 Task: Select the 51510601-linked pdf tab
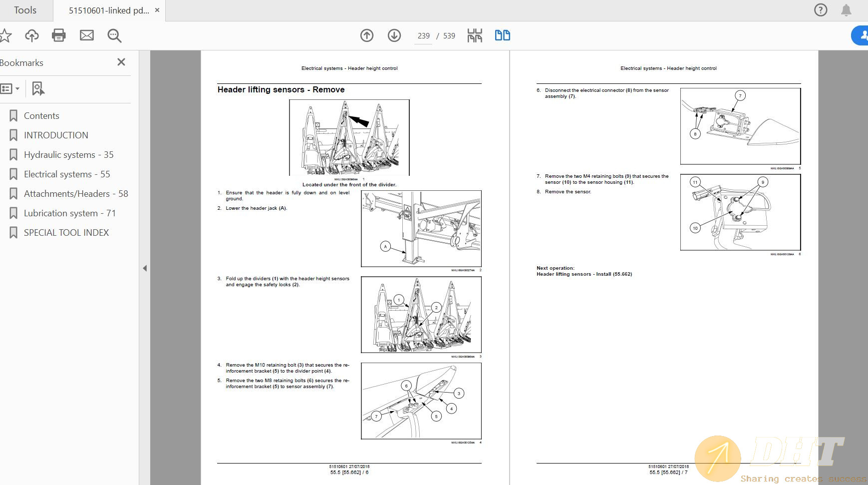pos(108,10)
